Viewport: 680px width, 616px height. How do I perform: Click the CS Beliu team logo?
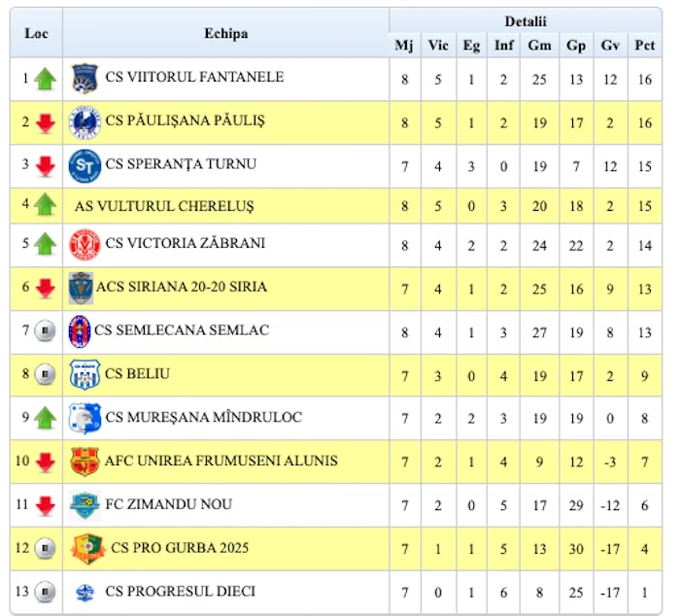(85, 374)
